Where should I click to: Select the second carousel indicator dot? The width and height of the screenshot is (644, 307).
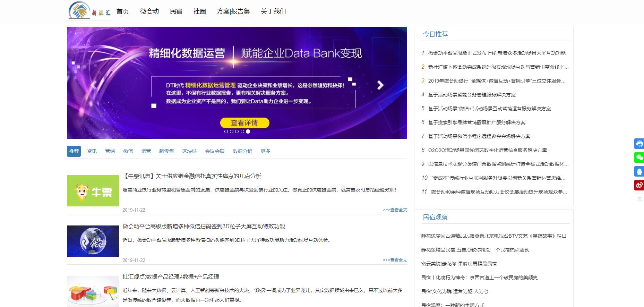[x=232, y=131]
